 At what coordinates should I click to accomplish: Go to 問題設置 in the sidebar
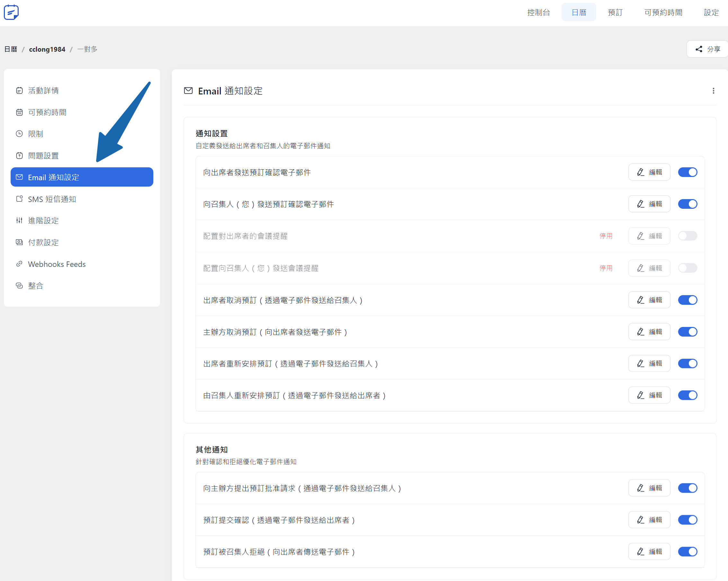coord(43,155)
